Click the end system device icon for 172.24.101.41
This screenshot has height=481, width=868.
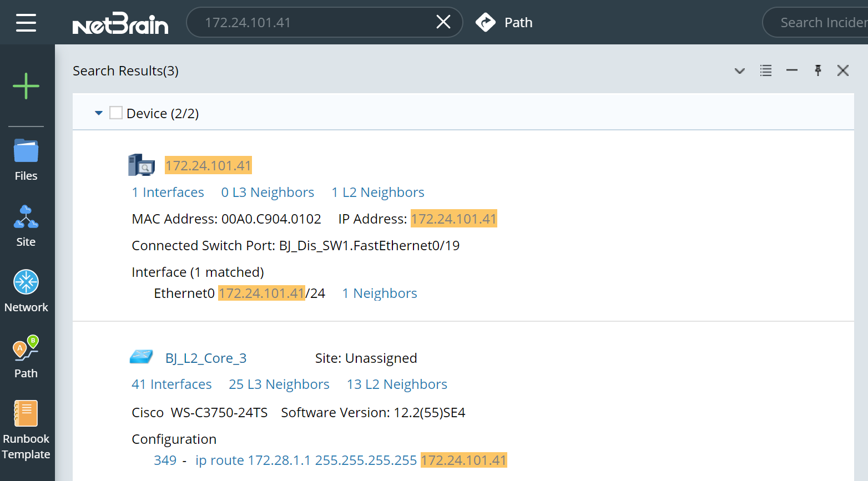(x=142, y=165)
